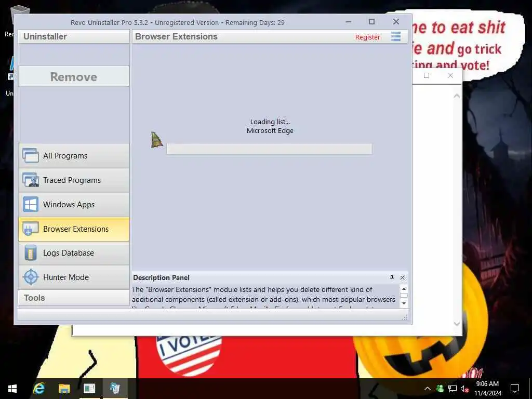Click the Description Panel scroll up arrow
Viewport: 532px width, 399px height.
(x=404, y=289)
